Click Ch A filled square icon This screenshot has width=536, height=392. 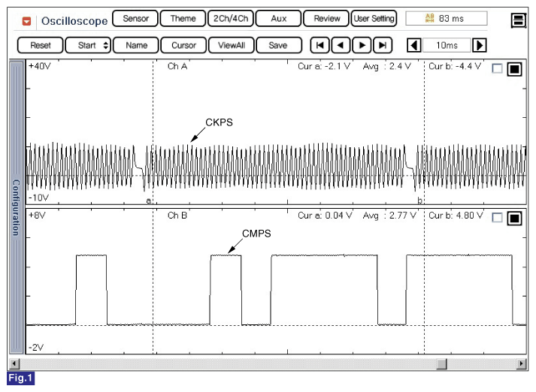click(x=514, y=69)
